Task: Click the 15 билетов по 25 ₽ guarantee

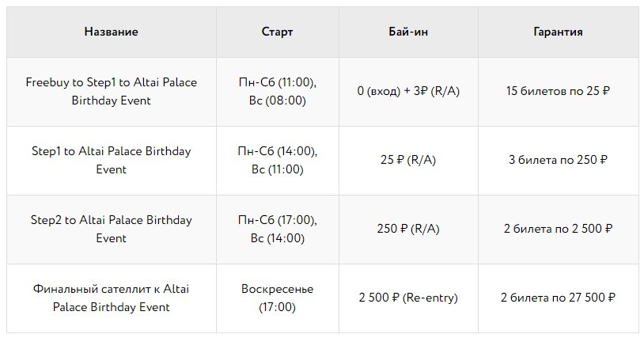Action: click(x=558, y=91)
